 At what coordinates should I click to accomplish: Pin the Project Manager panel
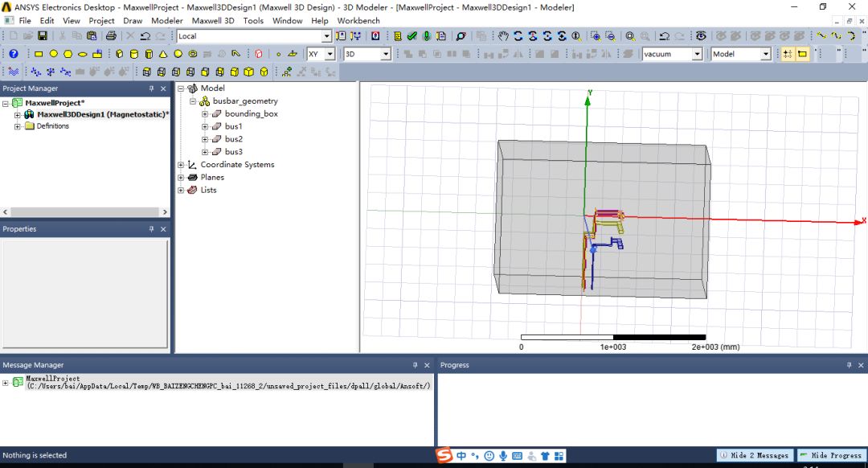point(151,88)
